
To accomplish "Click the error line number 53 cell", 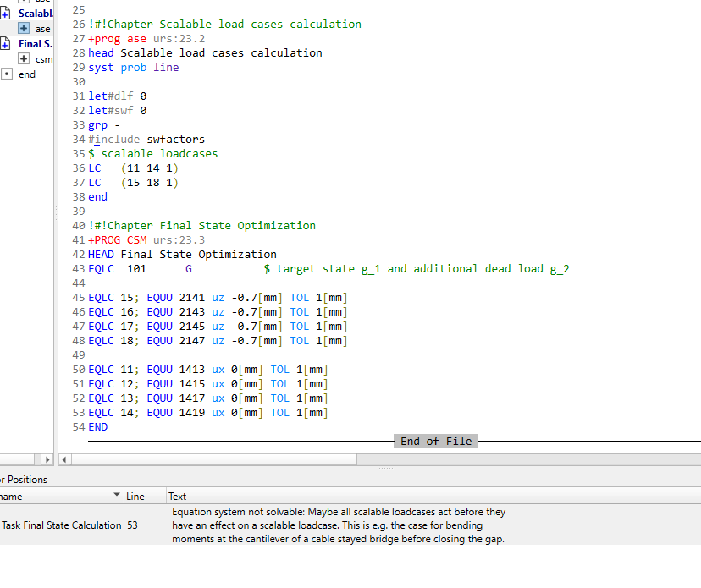I will 132,525.
